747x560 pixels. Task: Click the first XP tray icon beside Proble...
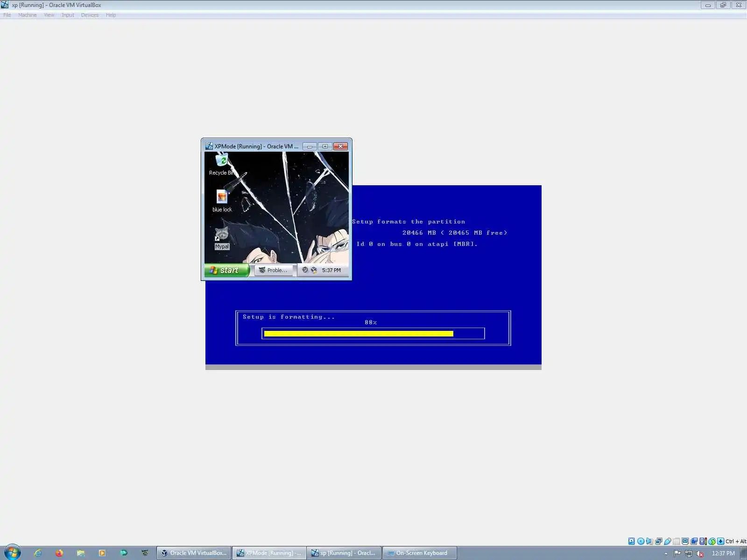305,270
